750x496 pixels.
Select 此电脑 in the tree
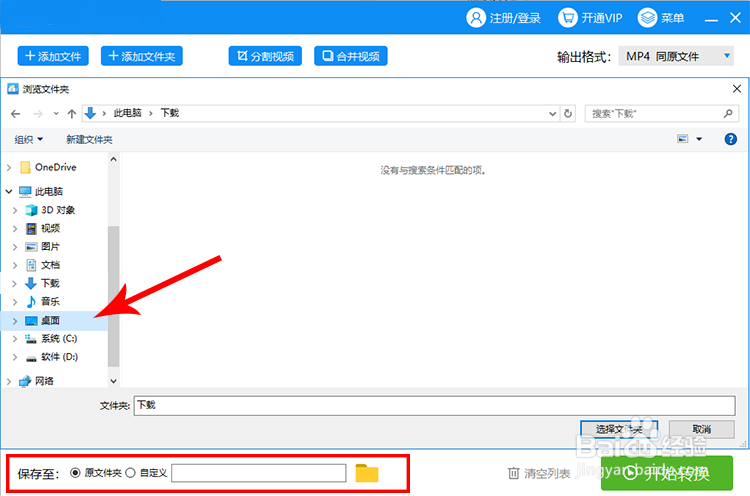pos(48,191)
